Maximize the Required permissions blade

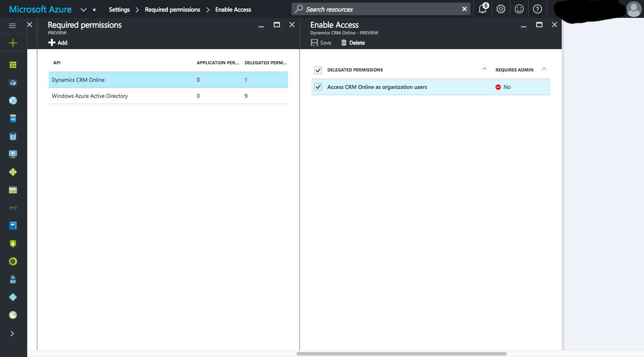[x=277, y=25]
